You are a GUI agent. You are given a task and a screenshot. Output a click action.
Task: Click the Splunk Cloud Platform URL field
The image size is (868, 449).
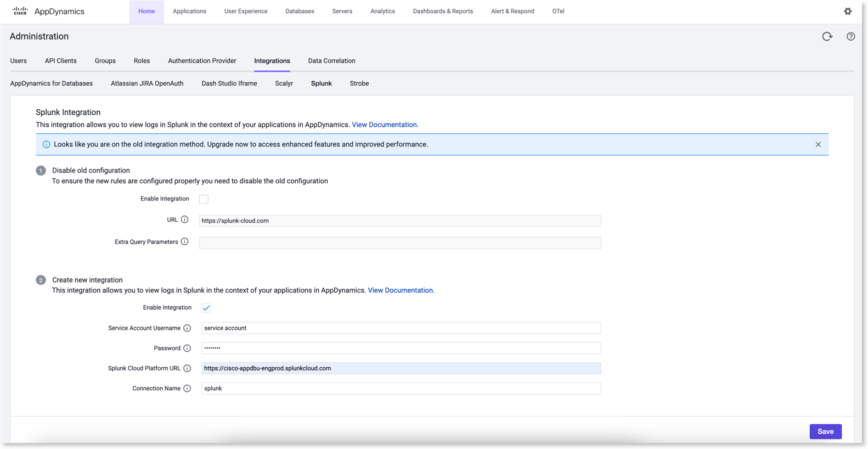click(x=401, y=368)
